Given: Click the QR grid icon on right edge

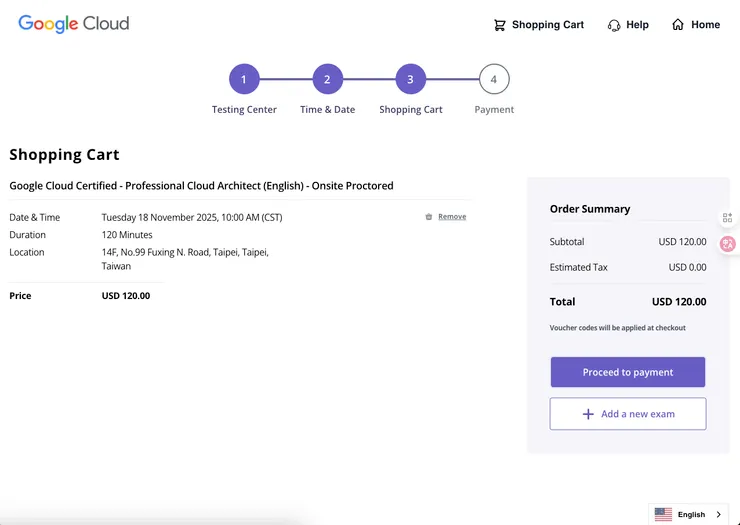Looking at the screenshot, I should (728, 218).
